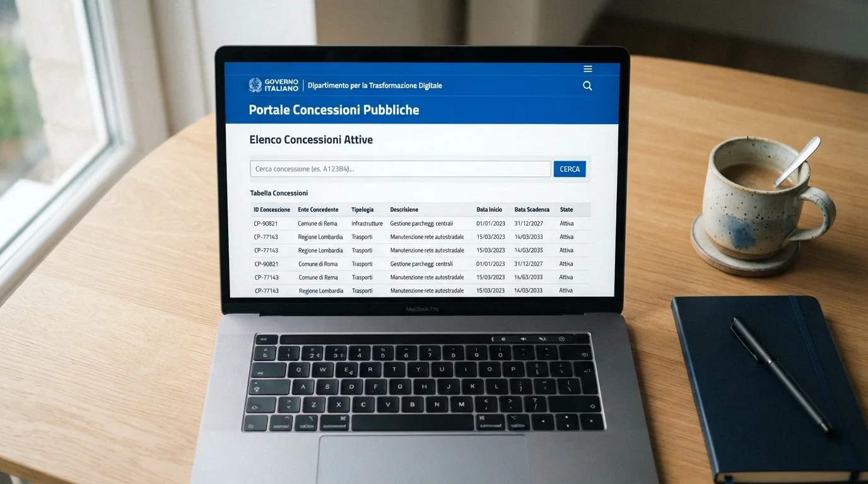This screenshot has width=868, height=484.
Task: Click Gestione parcheggi description in the Trasporti row
Action: pos(421,264)
